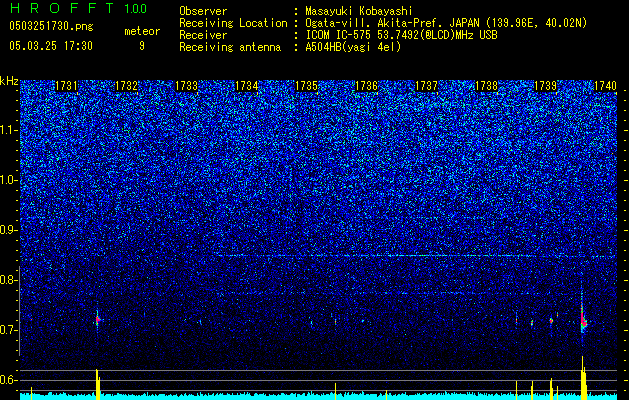
Task: Click the 1737 time marker
Action: 426,86
